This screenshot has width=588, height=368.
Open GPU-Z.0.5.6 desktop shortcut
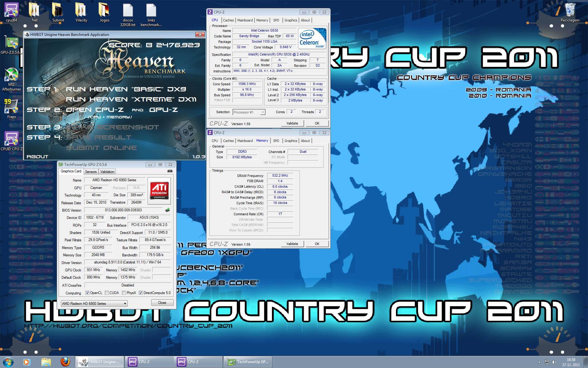coord(11,44)
